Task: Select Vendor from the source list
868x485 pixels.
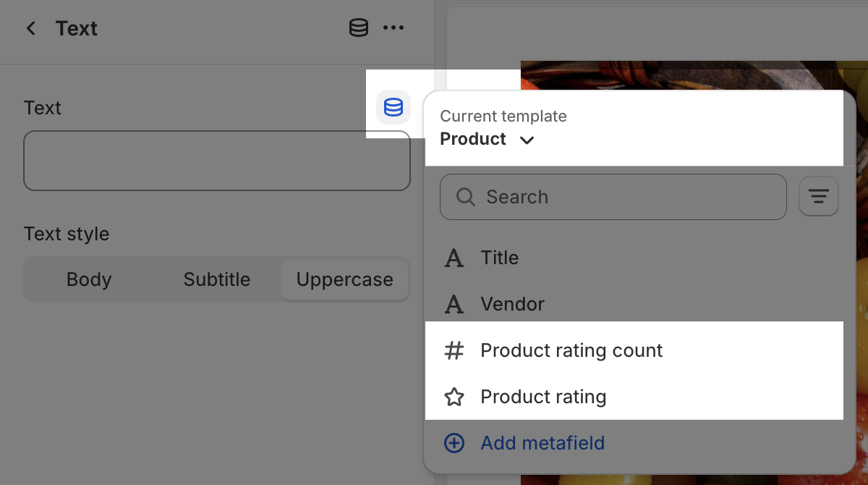Action: (512, 304)
